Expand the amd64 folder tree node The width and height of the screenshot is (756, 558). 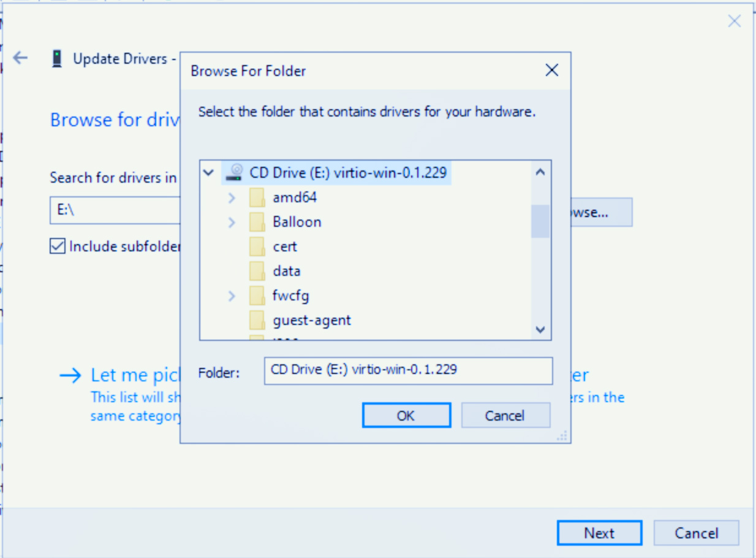[232, 198]
